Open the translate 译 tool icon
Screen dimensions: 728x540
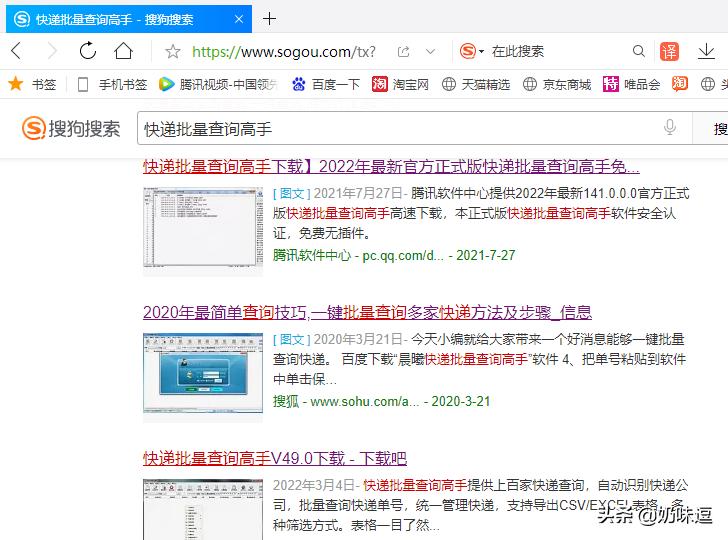[669, 51]
